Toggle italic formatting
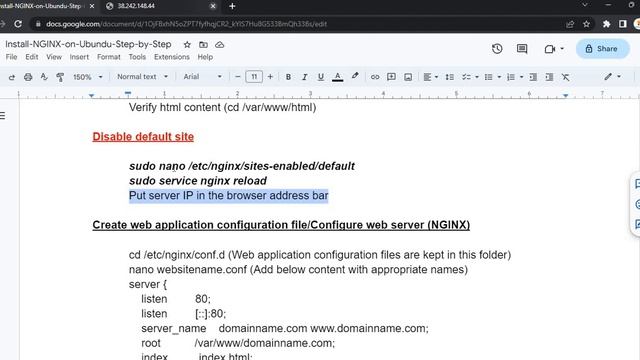The height and width of the screenshot is (360, 640). (304, 77)
